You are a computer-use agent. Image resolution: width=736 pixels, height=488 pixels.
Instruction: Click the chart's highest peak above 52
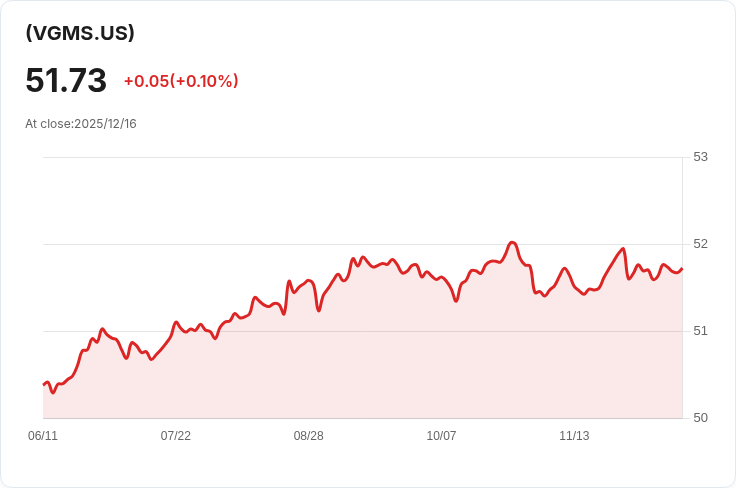tap(513, 243)
